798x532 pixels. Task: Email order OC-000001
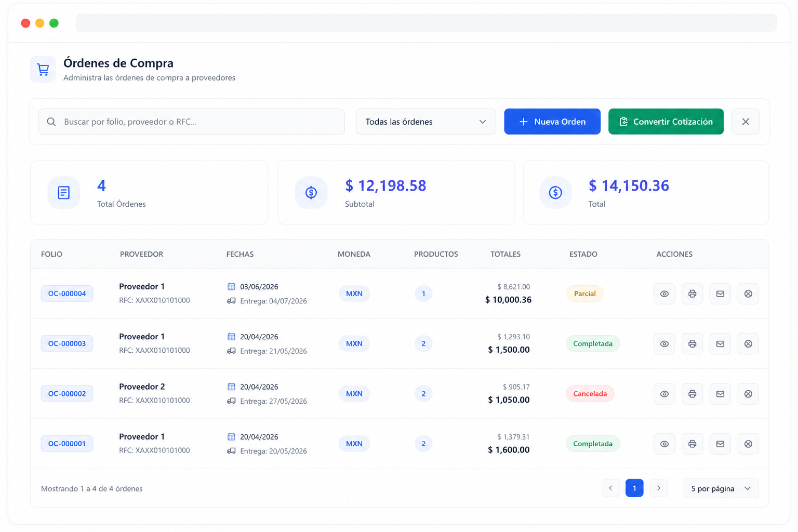point(720,444)
